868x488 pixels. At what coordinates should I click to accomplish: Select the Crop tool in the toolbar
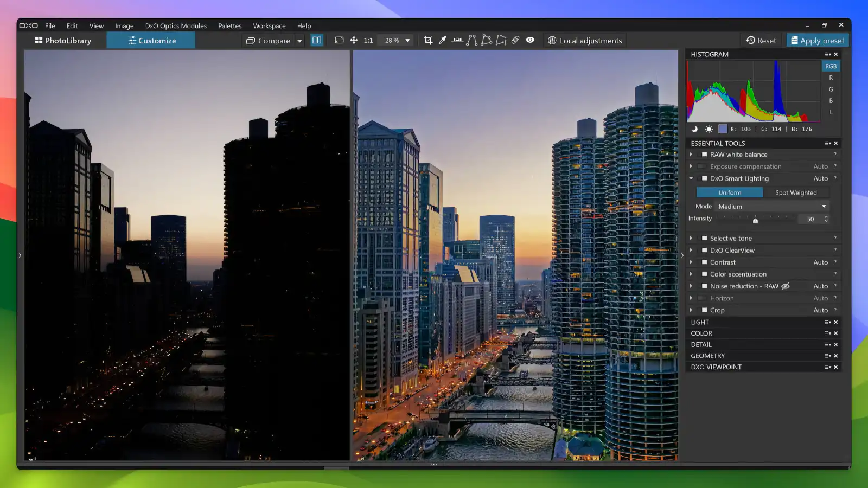(428, 40)
